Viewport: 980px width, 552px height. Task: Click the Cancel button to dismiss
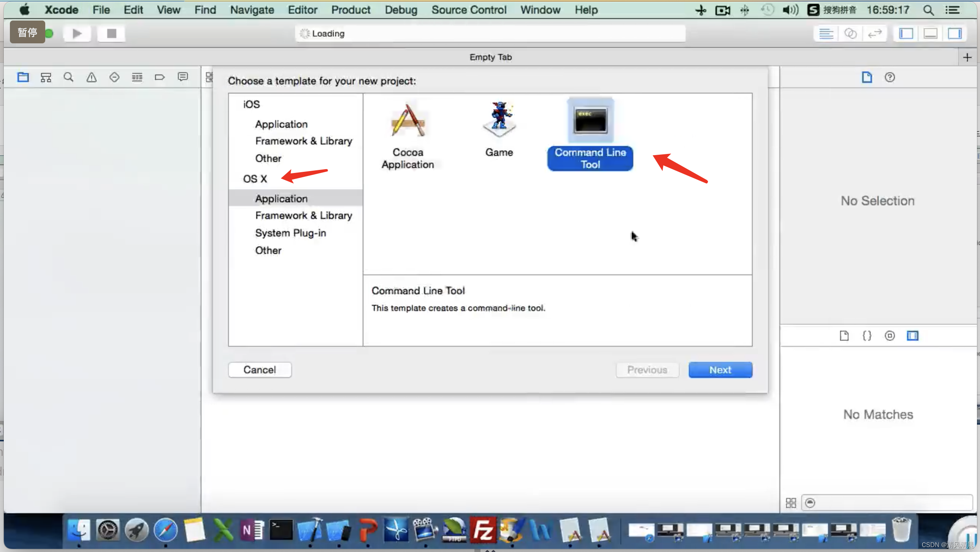[259, 370]
